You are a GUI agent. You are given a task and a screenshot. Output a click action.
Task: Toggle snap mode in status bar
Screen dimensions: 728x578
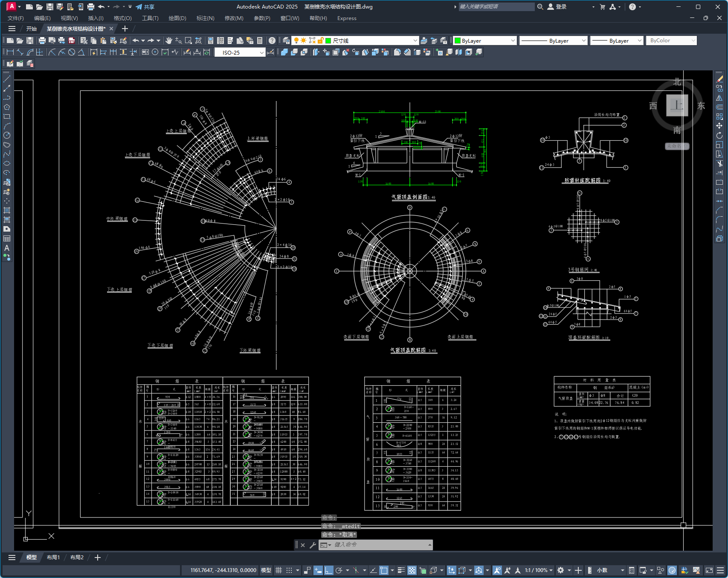pyautogui.click(x=289, y=570)
